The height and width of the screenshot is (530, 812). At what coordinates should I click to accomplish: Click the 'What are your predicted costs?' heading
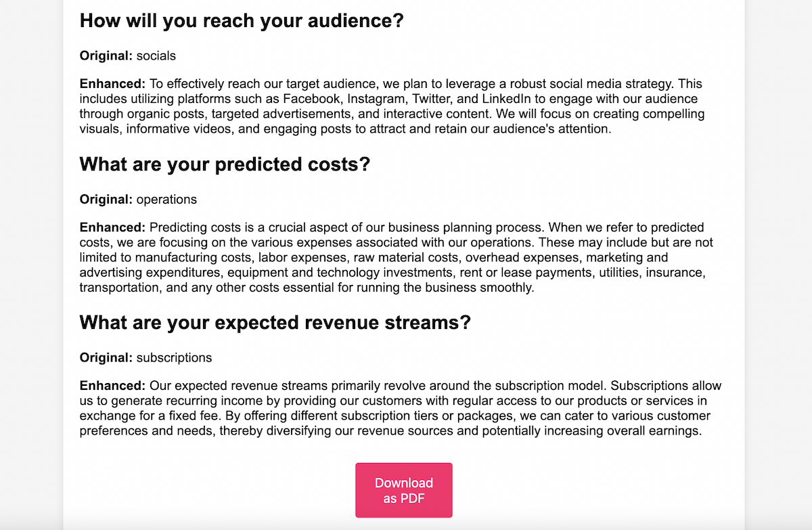(x=225, y=164)
